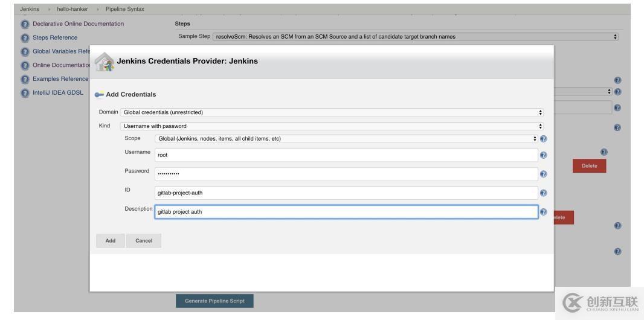The width and height of the screenshot is (644, 320).
Task: Click help icon beside Online Documentation
Action: click(x=25, y=65)
